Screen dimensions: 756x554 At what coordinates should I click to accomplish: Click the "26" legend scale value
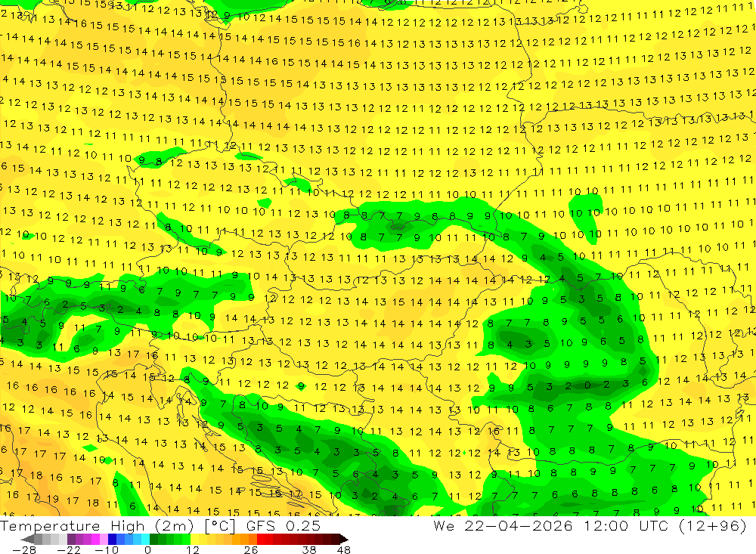coord(251,550)
